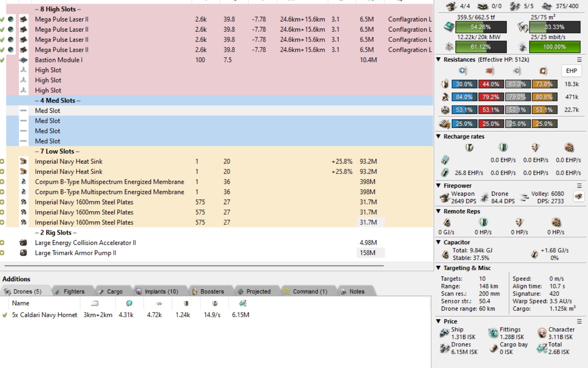
Task: Click the drone bay icon left of 33.33% bar
Action: coord(523,27)
